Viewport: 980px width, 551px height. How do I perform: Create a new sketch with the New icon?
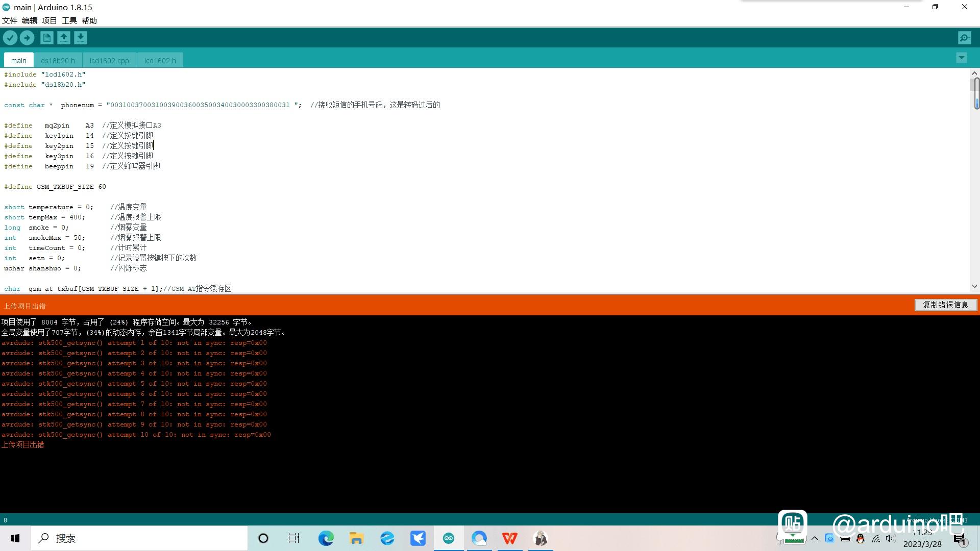(x=46, y=38)
